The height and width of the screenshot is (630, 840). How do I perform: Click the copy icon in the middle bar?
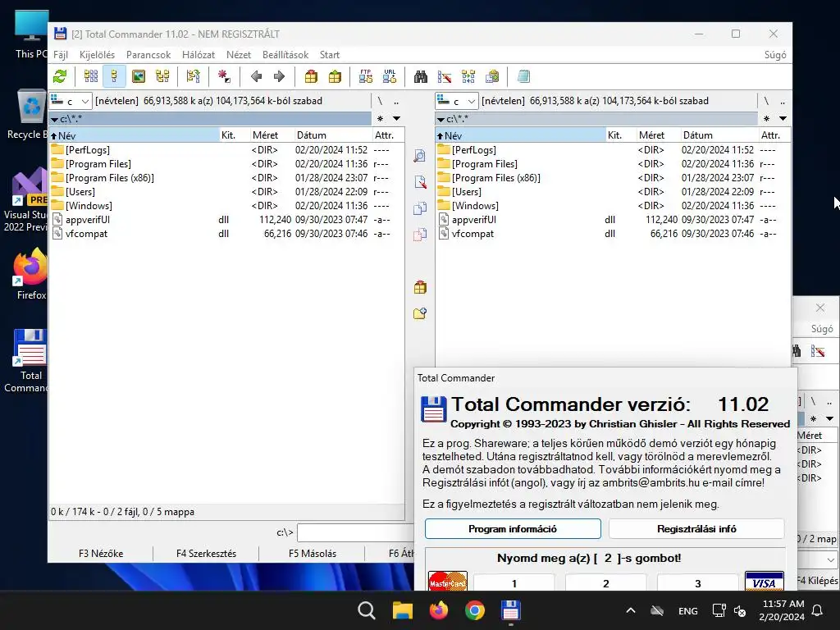420,208
